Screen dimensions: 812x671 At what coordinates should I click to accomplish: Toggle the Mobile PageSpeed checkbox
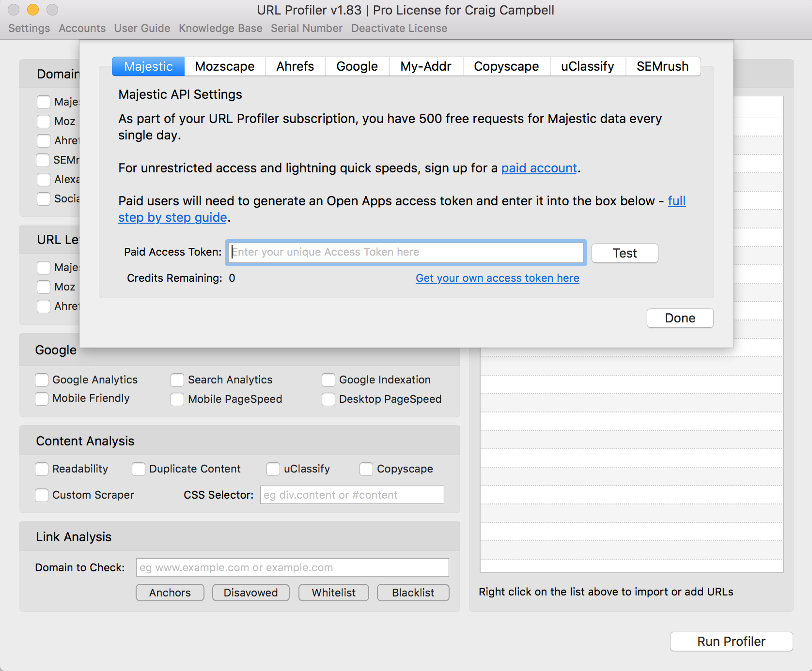[x=177, y=399]
